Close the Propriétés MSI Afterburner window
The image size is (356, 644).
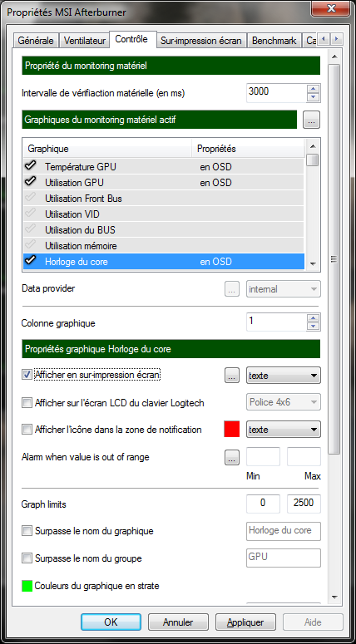[x=329, y=8]
